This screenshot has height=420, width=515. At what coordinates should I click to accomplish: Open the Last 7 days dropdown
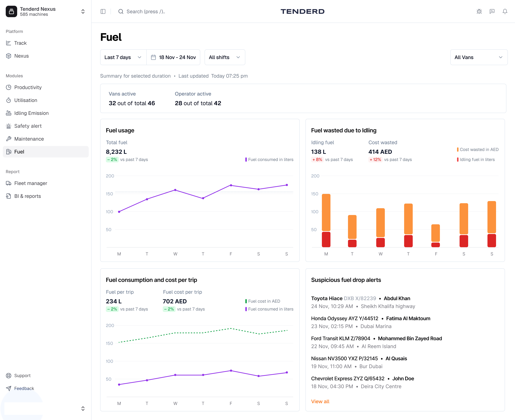click(123, 57)
